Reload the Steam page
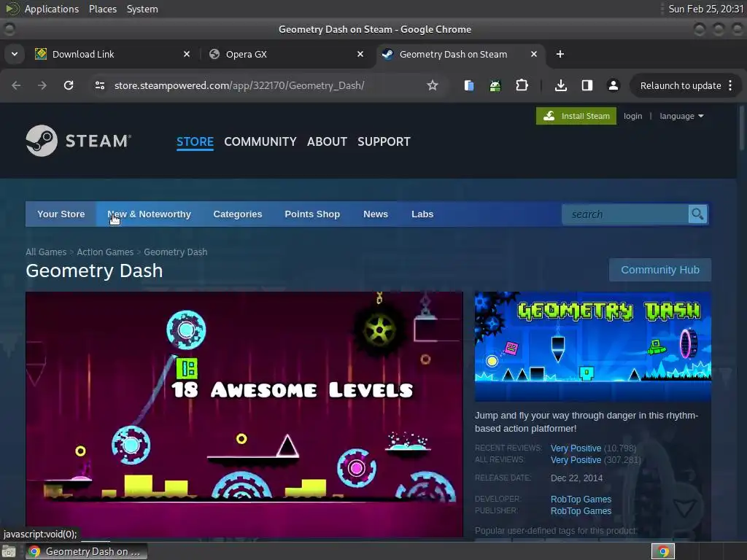The height and width of the screenshot is (560, 747). 69,85
